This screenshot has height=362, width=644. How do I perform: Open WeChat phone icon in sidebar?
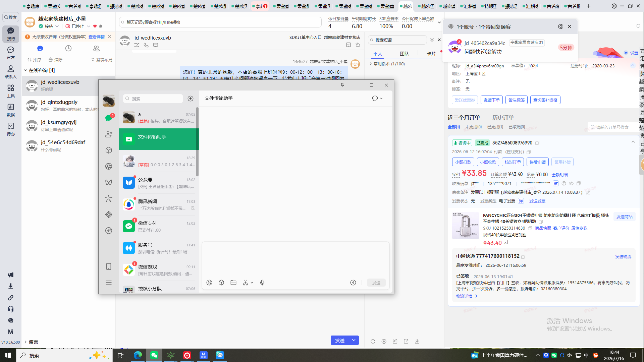pyautogui.click(x=109, y=266)
